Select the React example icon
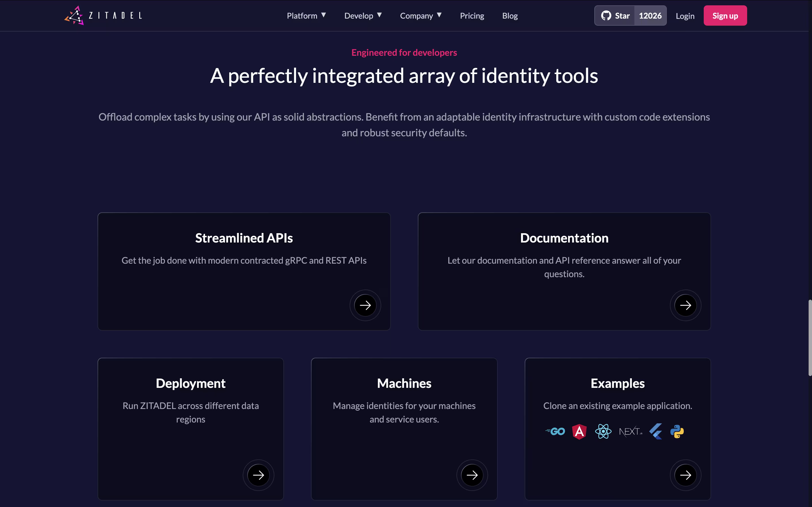The width and height of the screenshot is (812, 507). [603, 432]
